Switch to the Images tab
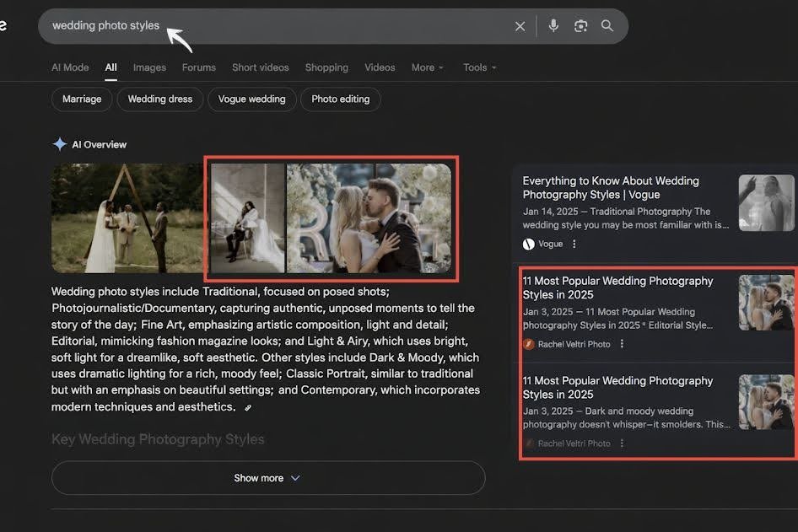Image resolution: width=798 pixels, height=532 pixels. [149, 67]
